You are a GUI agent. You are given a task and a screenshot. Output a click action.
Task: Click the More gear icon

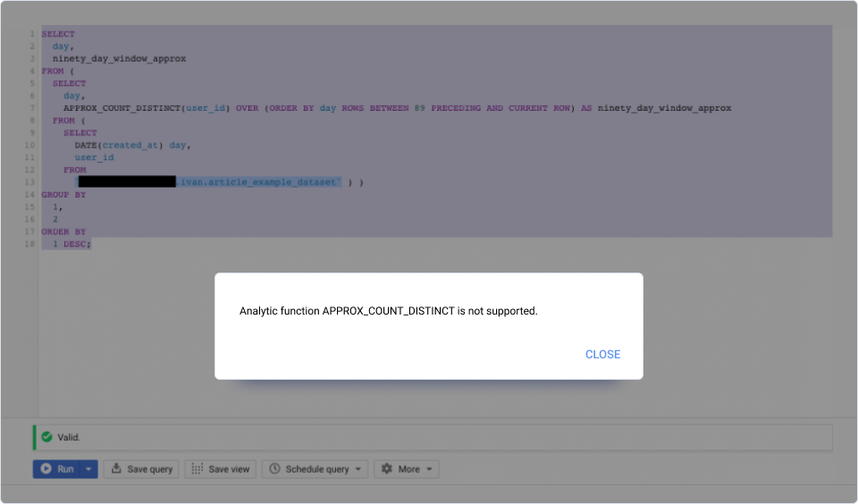[387, 469]
